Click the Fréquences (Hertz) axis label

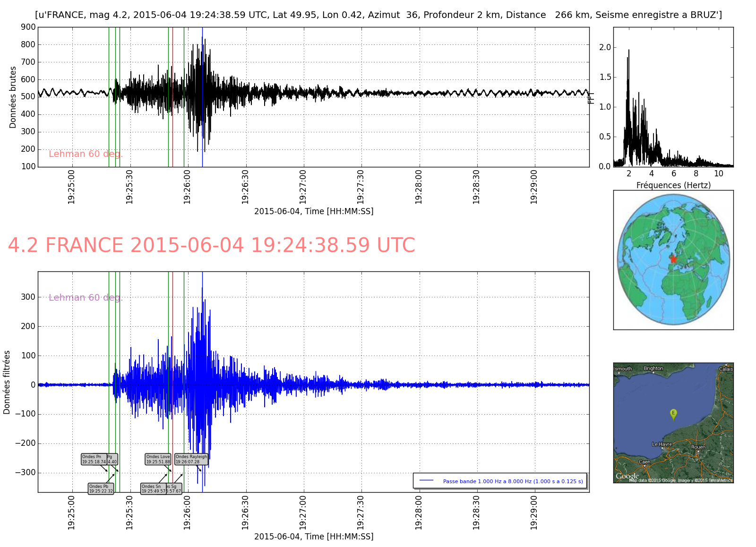point(673,185)
